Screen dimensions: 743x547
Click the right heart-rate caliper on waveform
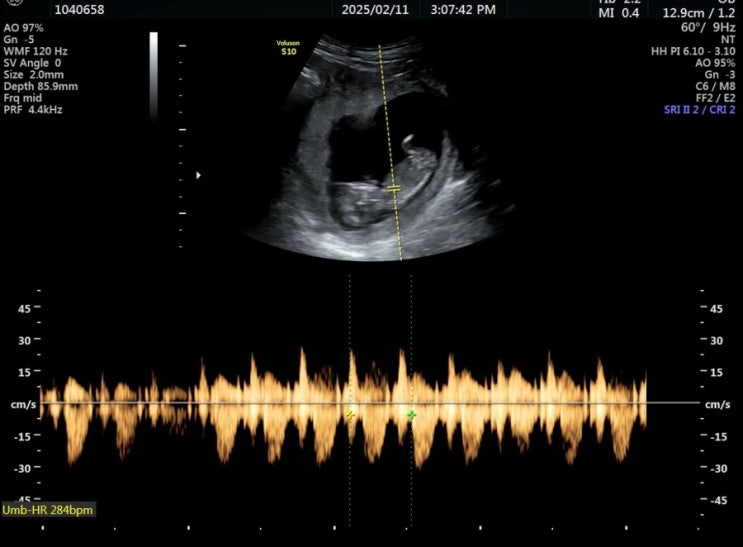(x=411, y=415)
